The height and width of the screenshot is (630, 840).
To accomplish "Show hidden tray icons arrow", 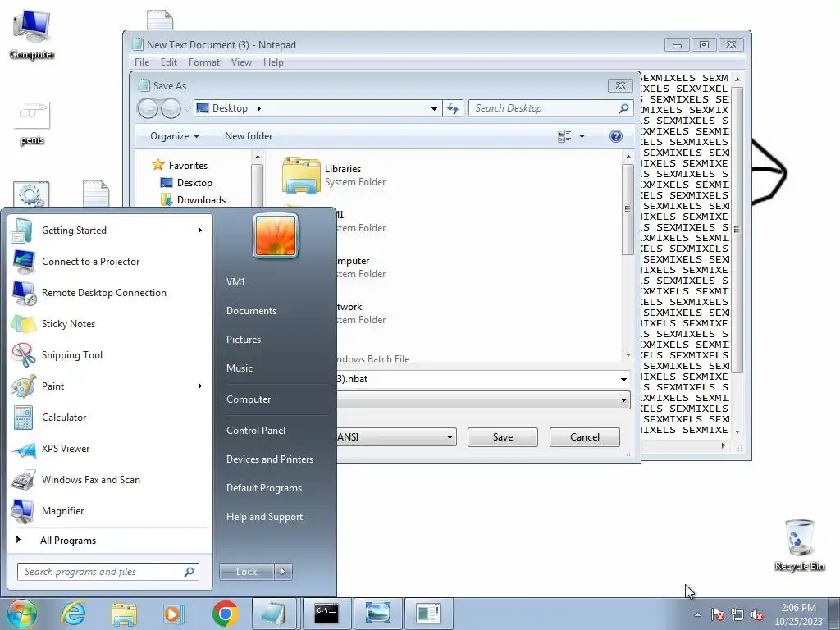I will [697, 614].
